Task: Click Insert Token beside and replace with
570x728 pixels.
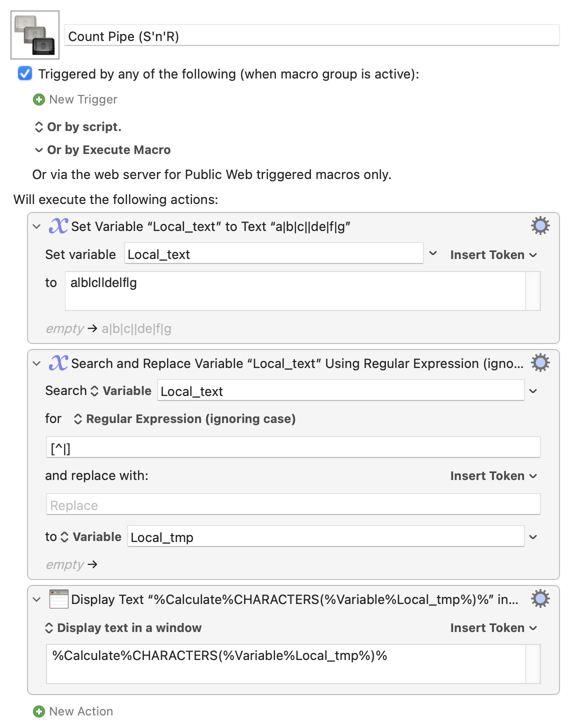Action: pos(493,476)
